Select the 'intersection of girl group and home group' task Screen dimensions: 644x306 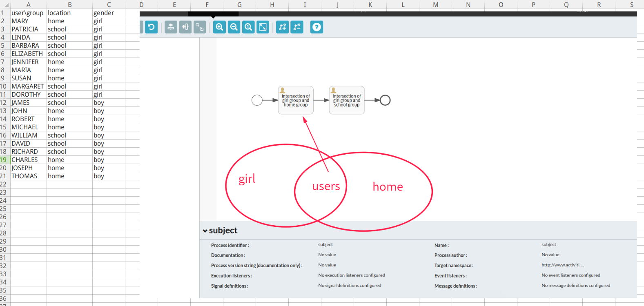tap(296, 100)
